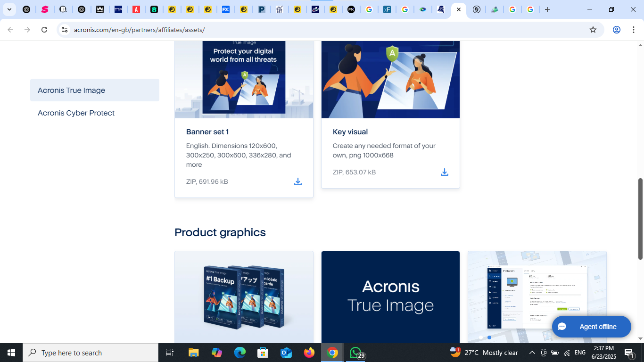The width and height of the screenshot is (644, 362).
Task: Open a new browser tab
Action: (x=547, y=9)
